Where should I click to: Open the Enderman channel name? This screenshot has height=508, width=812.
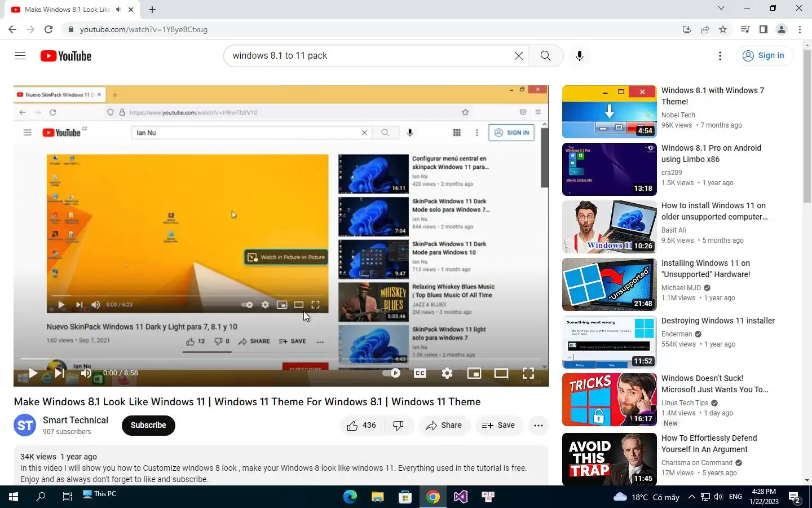pos(677,334)
